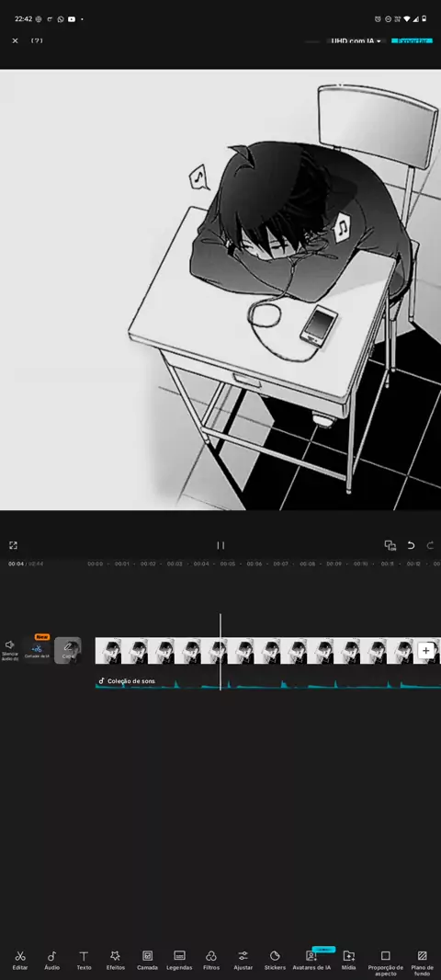
Task: Undo the last edit
Action: point(411,545)
